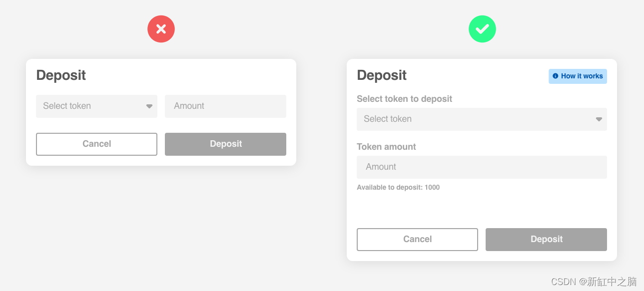Click gray Deposit button in card under red X
644x291 pixels.
pos(225,144)
